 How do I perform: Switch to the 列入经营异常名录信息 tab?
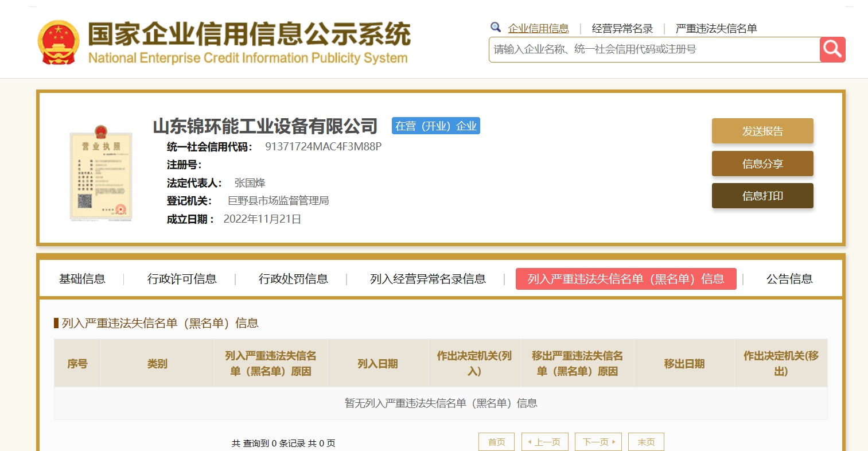[428, 279]
